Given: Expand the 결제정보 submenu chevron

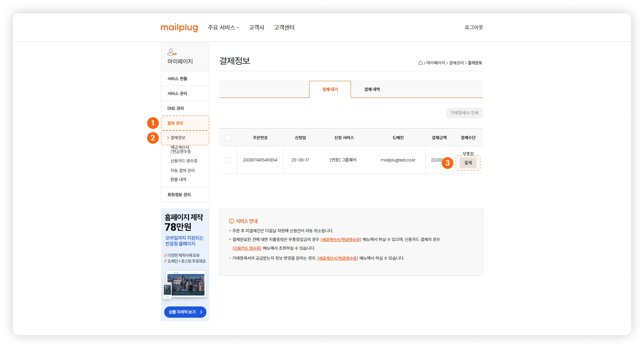Looking at the screenshot, I should [168, 138].
